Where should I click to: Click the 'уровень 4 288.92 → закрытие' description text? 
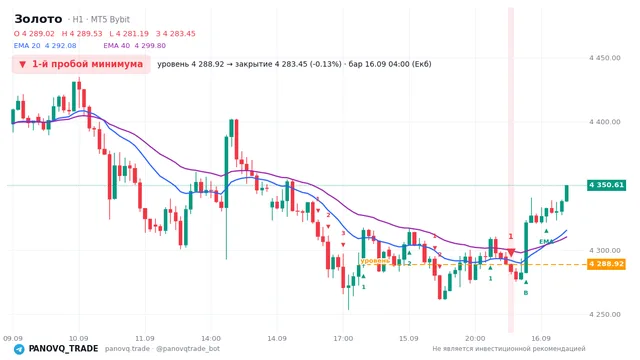click(294, 64)
